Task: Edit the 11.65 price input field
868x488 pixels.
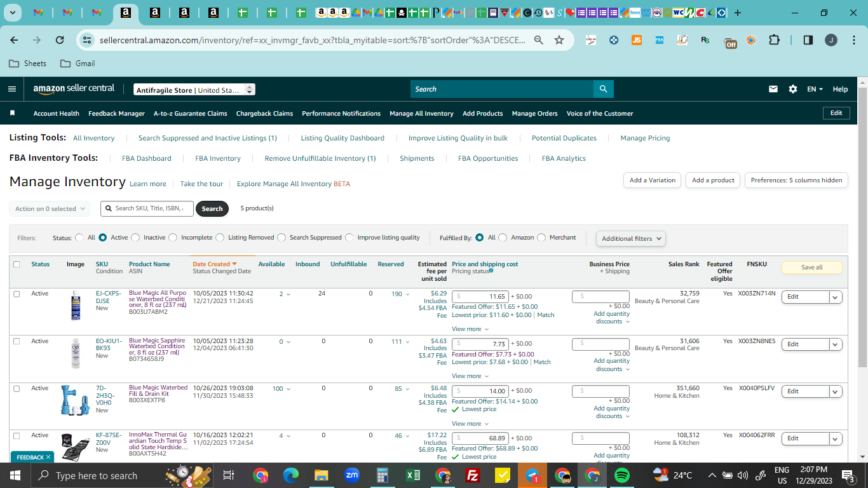Action: [480, 297]
